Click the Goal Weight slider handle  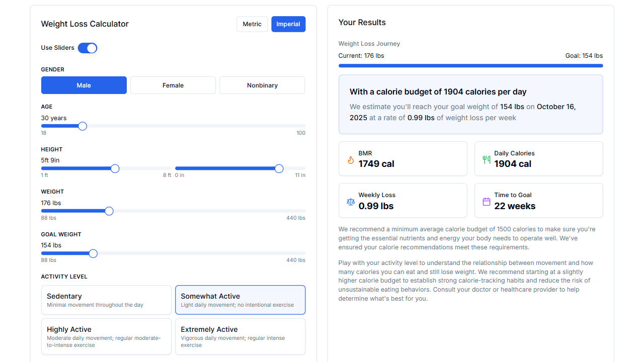(93, 253)
